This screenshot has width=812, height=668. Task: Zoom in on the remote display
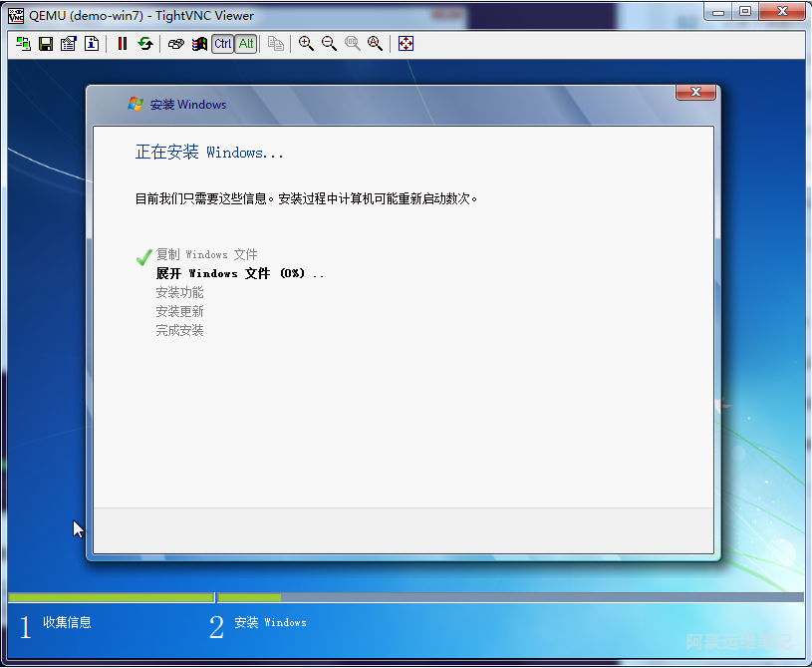pos(306,44)
